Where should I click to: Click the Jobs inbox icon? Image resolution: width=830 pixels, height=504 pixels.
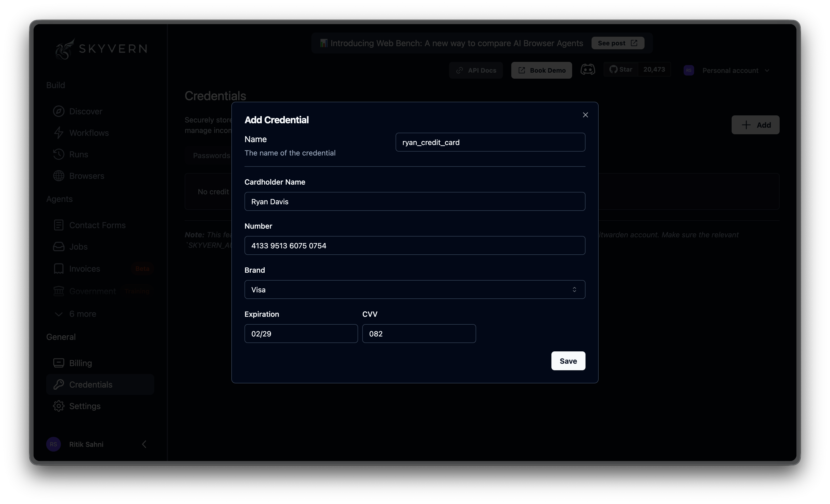tap(58, 246)
